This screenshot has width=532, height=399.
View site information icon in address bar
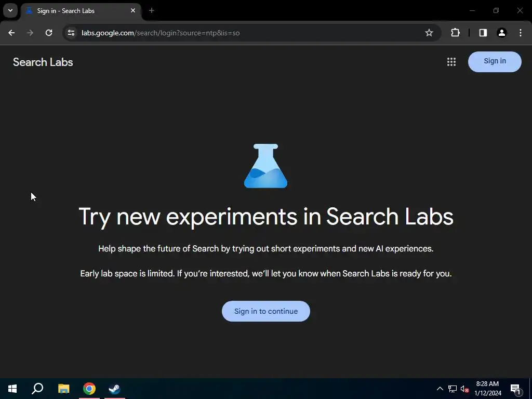(71, 33)
